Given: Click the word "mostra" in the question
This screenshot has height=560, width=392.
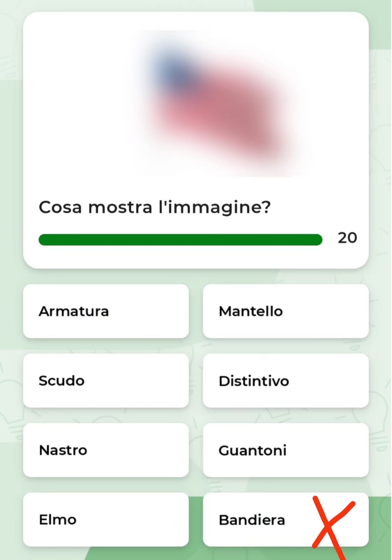Looking at the screenshot, I should coord(120,207).
